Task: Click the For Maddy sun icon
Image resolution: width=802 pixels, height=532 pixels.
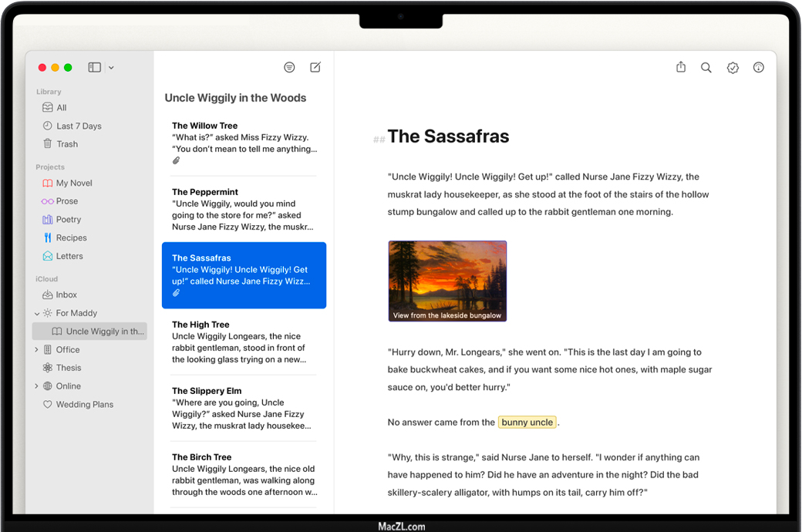Action: tap(48, 313)
